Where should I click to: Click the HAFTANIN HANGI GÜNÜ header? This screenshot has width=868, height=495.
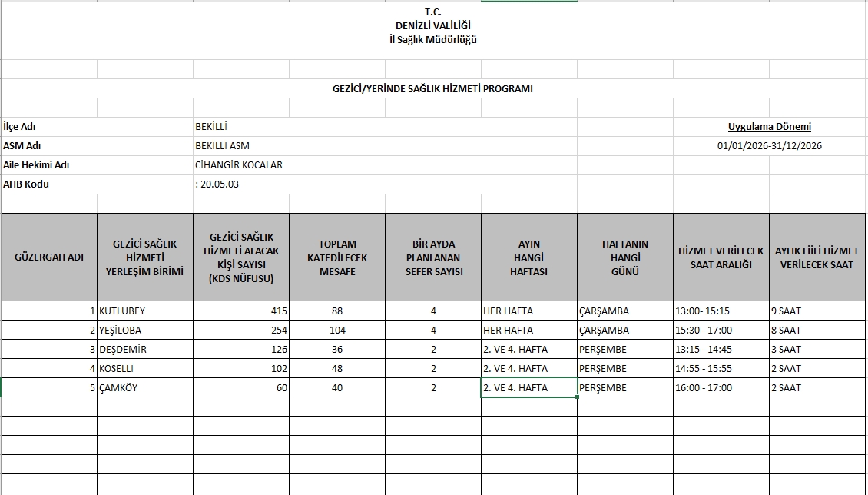coord(624,257)
